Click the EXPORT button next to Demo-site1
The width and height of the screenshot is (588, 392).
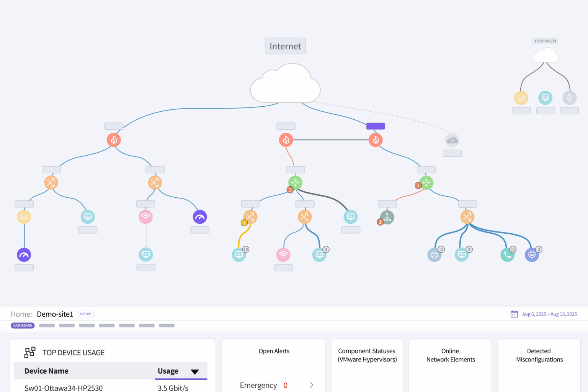point(86,314)
